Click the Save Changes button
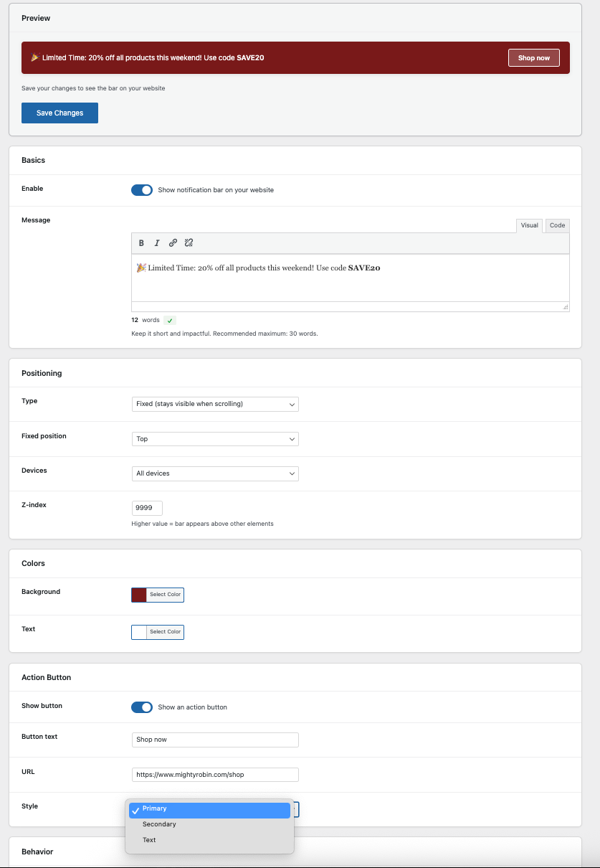This screenshot has height=868, width=600. coord(59,113)
